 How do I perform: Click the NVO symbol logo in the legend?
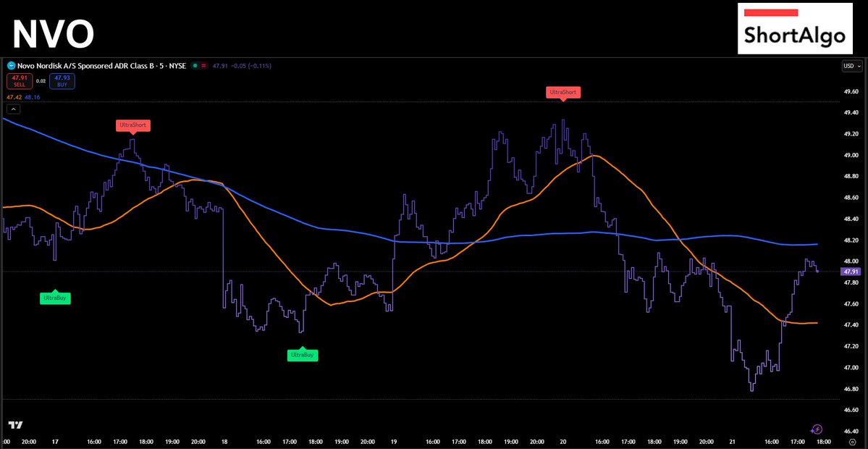(x=11, y=65)
